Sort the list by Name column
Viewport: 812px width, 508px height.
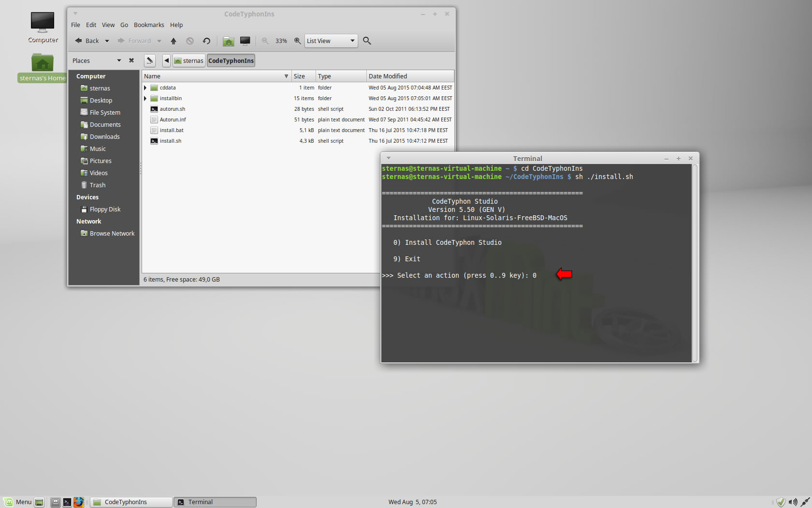click(x=217, y=76)
